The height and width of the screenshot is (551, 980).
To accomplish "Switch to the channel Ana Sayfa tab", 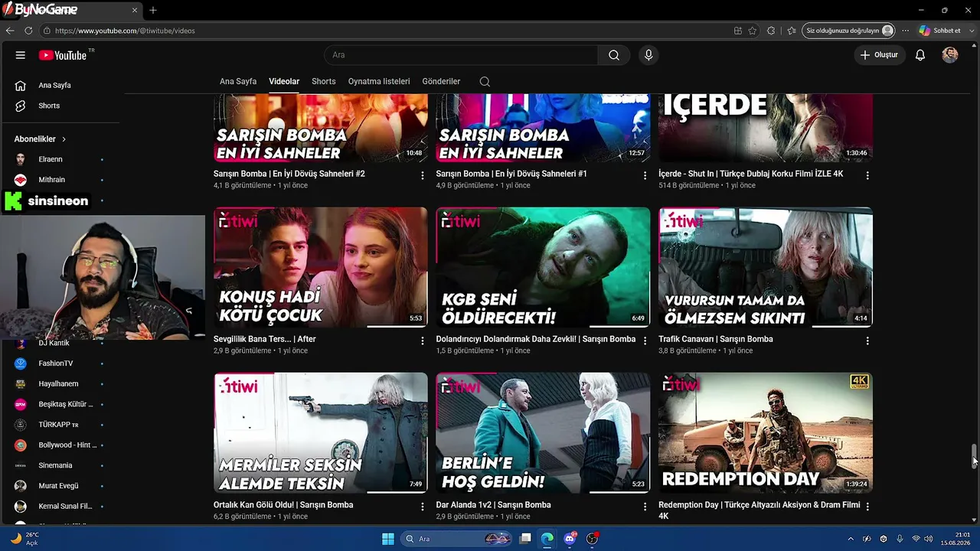I will pos(238,81).
